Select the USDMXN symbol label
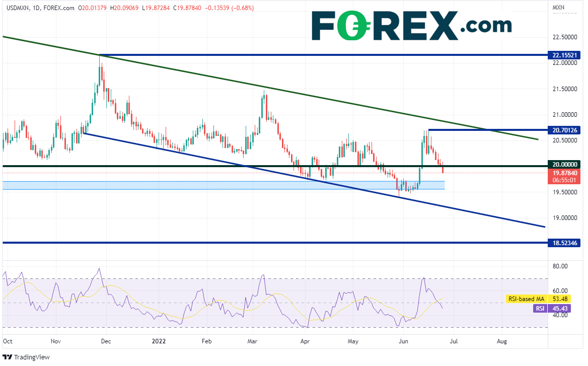The image size is (588, 366). coord(18,8)
